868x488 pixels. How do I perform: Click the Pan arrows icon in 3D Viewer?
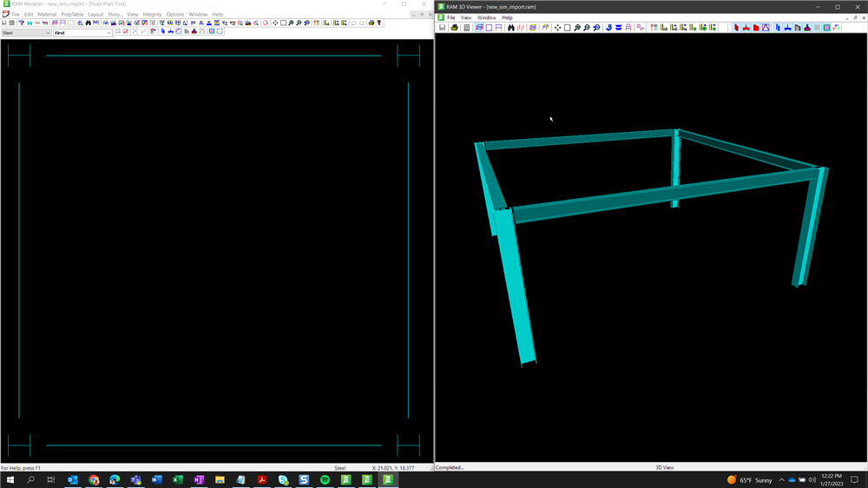tap(557, 28)
